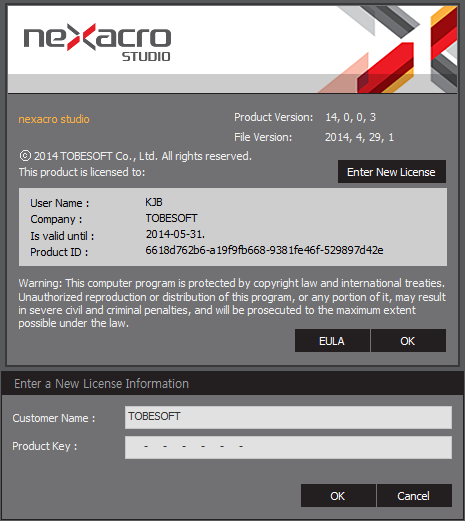The height and width of the screenshot is (521, 465).
Task: Click into the Product Key field
Action: (x=288, y=447)
